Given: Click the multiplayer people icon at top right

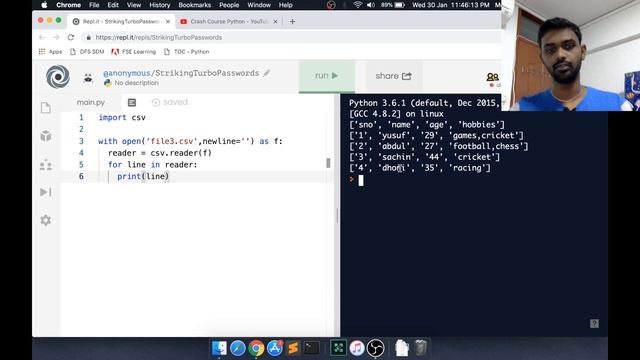Looking at the screenshot, I should 492,77.
